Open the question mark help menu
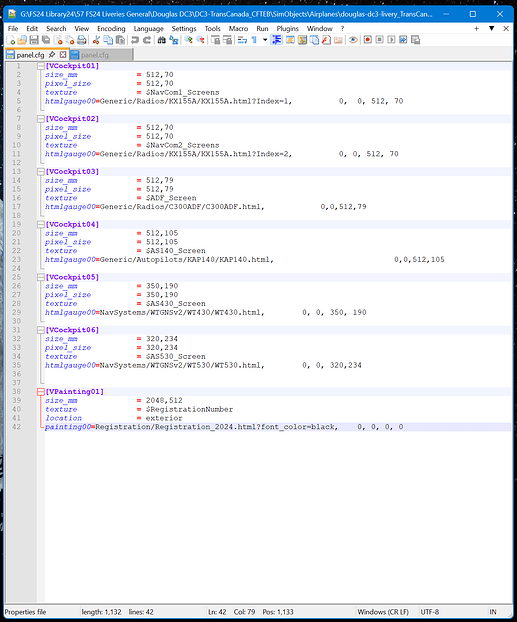Viewport: 517px width, 622px height. click(342, 29)
